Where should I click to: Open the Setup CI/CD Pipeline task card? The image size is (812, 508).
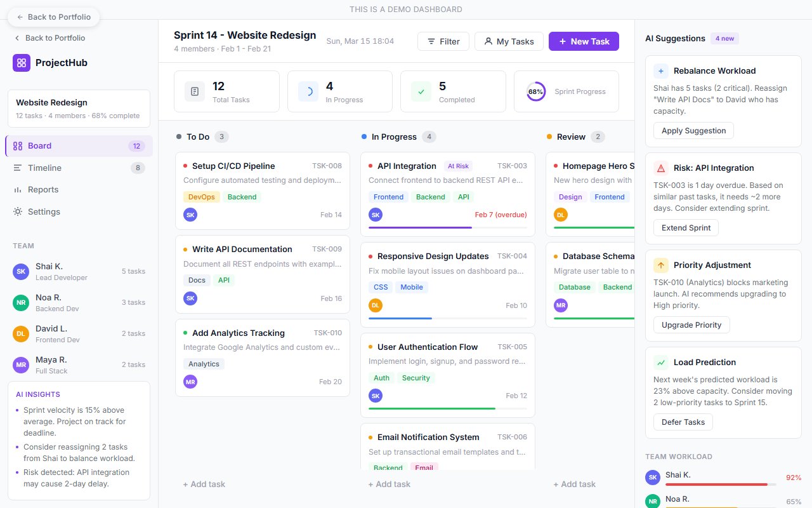(x=263, y=190)
